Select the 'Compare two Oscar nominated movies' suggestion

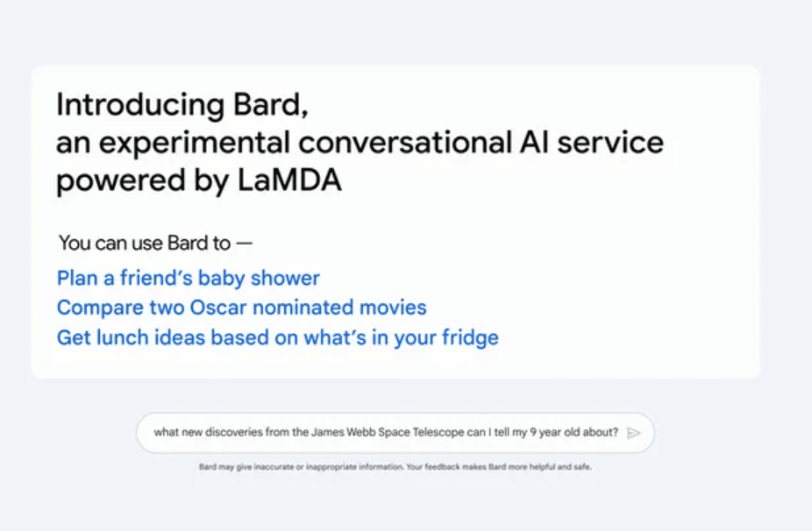pyautogui.click(x=241, y=308)
